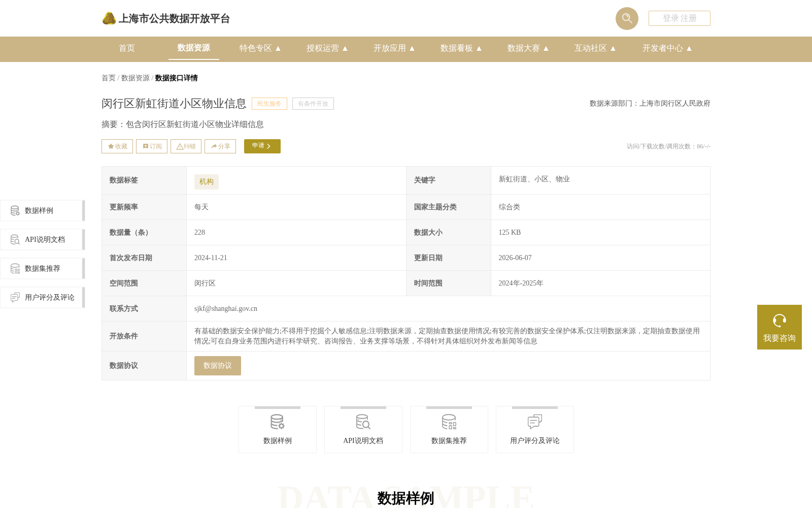The image size is (812, 508).
Task: Click the API说明文档 icon card
Action: [363, 429]
